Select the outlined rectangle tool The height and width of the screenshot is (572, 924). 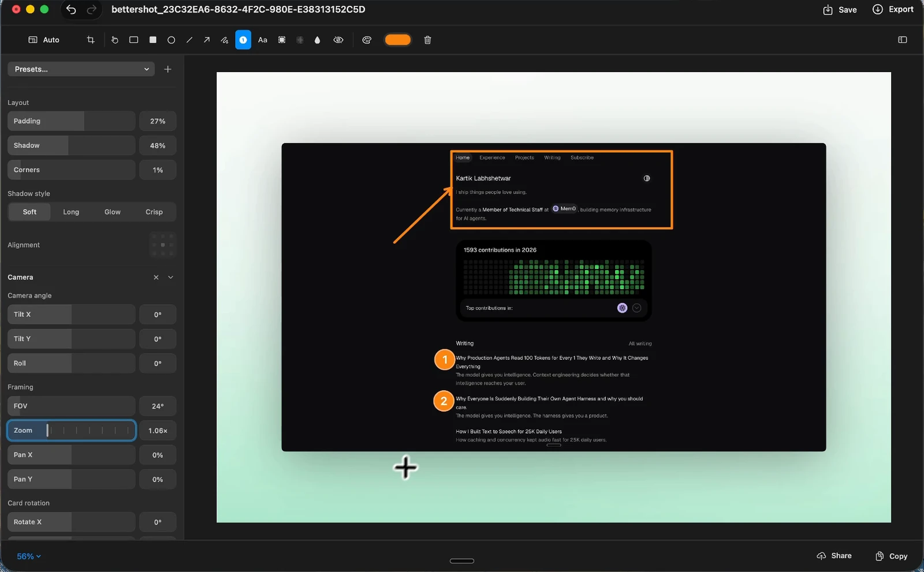[133, 40]
